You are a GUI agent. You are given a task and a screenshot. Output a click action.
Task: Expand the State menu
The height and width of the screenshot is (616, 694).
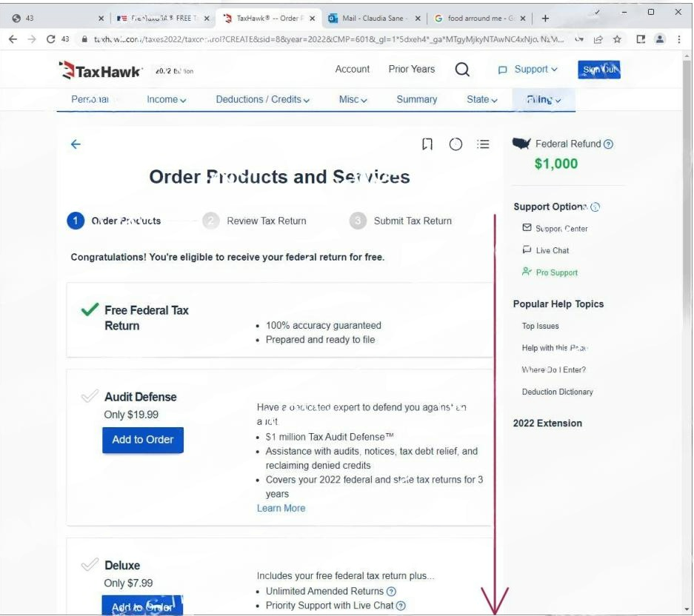[482, 99]
